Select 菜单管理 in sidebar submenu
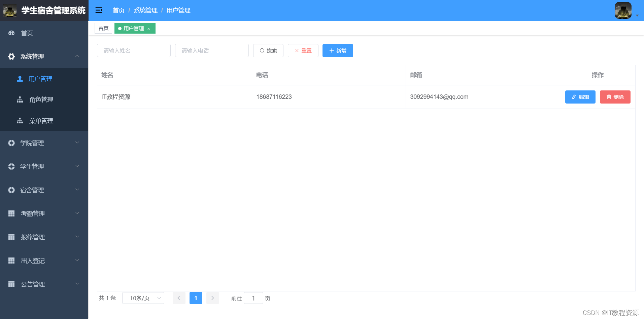Screen dimensions: 644x319 [x=44, y=121]
